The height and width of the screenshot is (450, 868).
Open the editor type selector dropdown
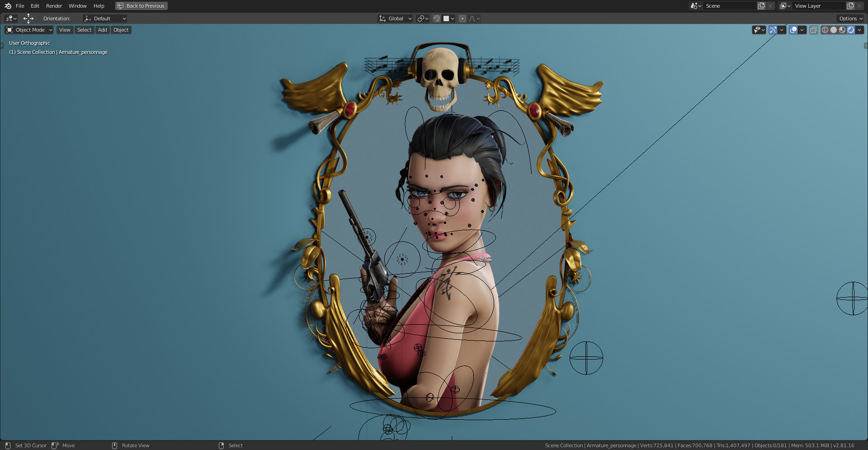coord(11,19)
